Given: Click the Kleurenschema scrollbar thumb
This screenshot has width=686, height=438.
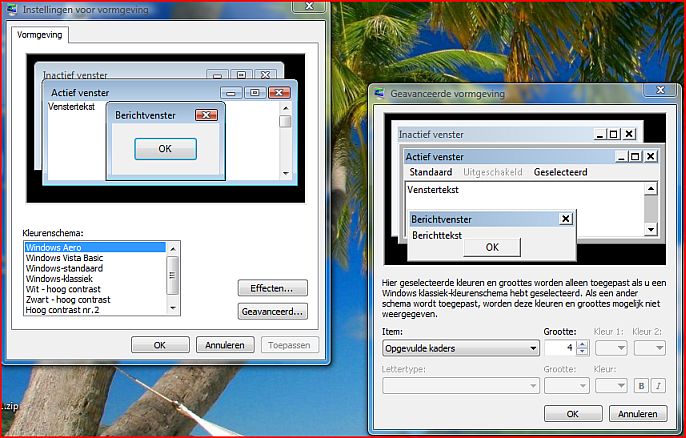Looking at the screenshot, I should (173, 275).
